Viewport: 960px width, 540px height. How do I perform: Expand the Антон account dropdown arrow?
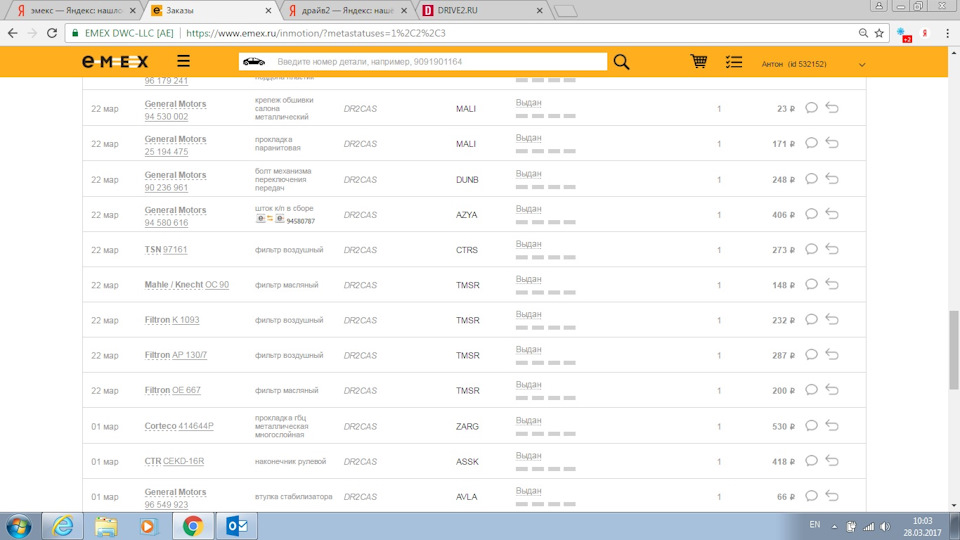click(x=861, y=64)
